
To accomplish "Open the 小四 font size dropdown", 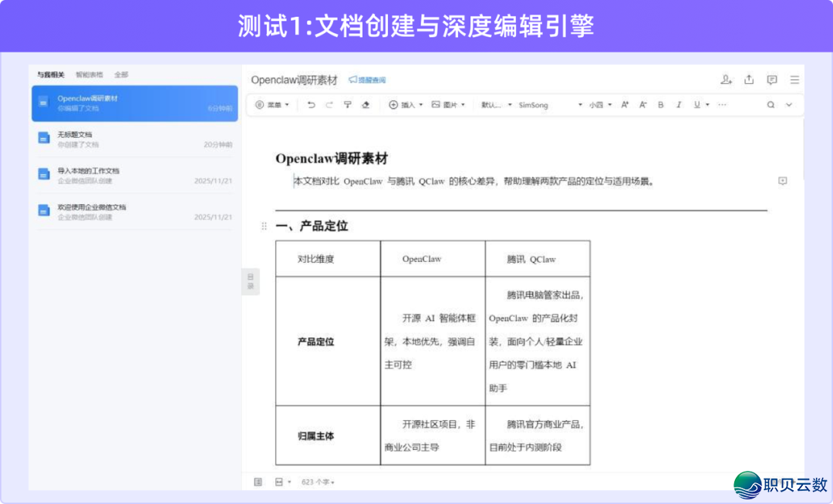I will (600, 105).
